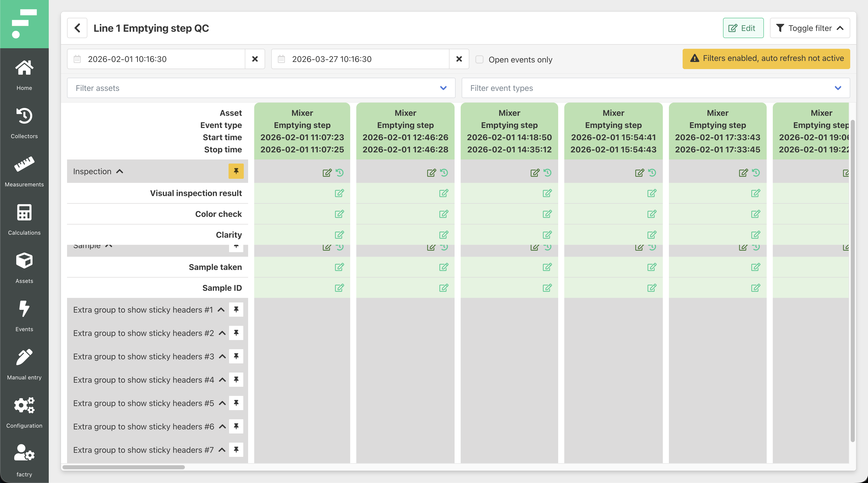Expand the Filter assets dropdown
This screenshot has height=483, width=868.
[443, 88]
